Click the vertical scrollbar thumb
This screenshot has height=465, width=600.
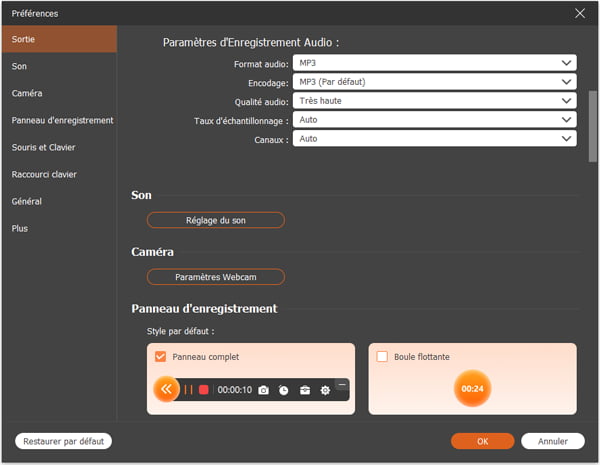(x=592, y=124)
